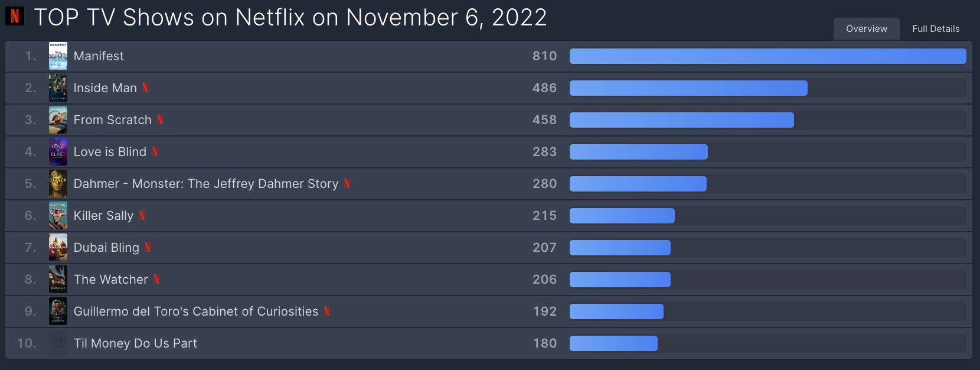Switch to the Overview tab
Image resolution: width=980 pixels, height=370 pixels.
click(x=866, y=29)
